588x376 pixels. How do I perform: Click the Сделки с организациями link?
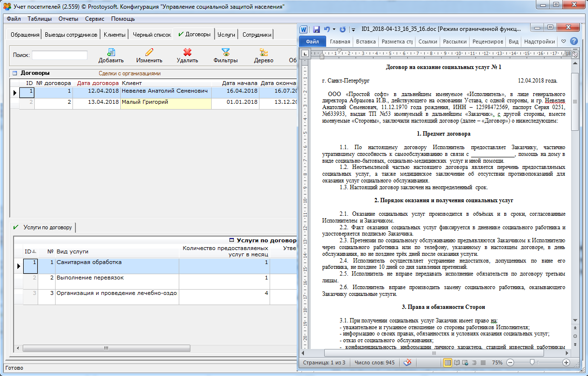click(129, 73)
